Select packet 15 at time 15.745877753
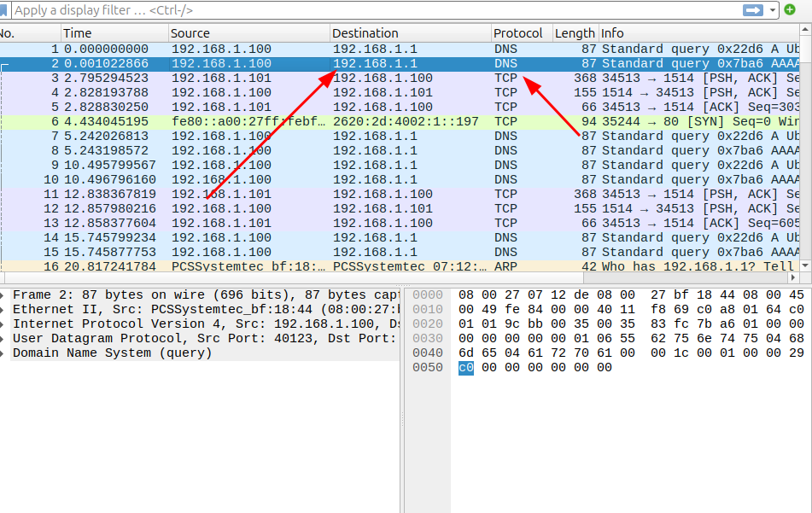 click(x=400, y=252)
